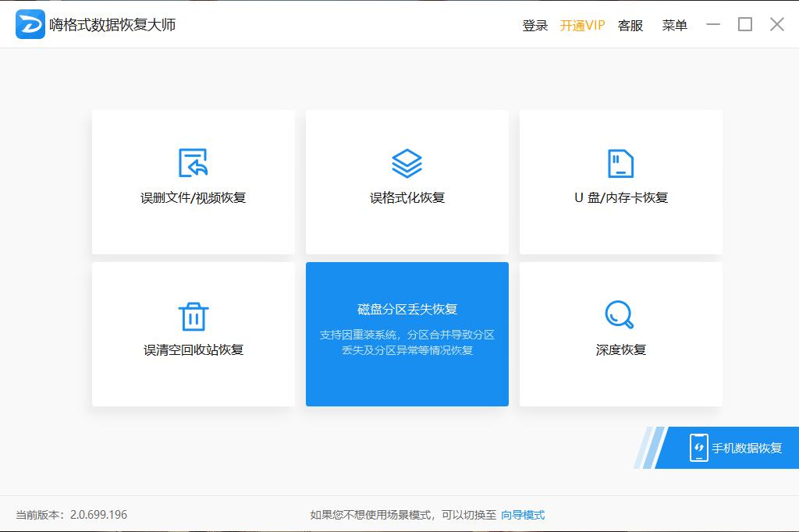Click the 手机数据恢复 button
This screenshot has width=799, height=532.
tap(733, 449)
